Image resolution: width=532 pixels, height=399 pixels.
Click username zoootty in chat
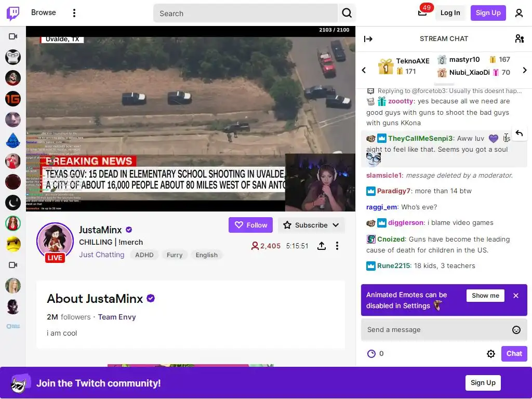401,101
